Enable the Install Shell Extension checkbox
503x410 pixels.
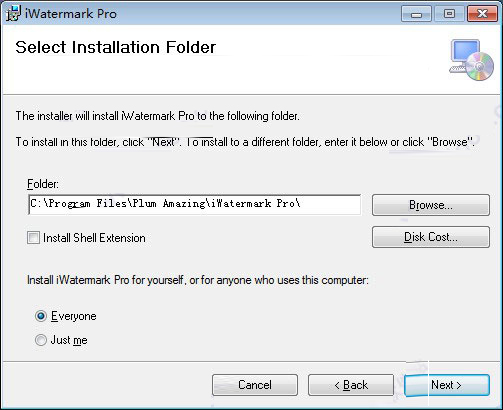point(33,238)
